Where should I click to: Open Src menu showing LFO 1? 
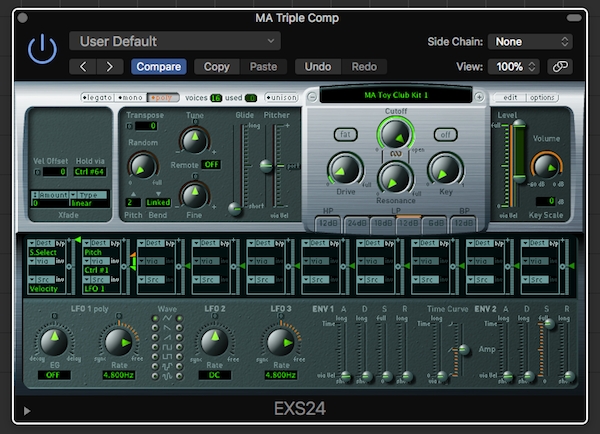click(x=96, y=280)
